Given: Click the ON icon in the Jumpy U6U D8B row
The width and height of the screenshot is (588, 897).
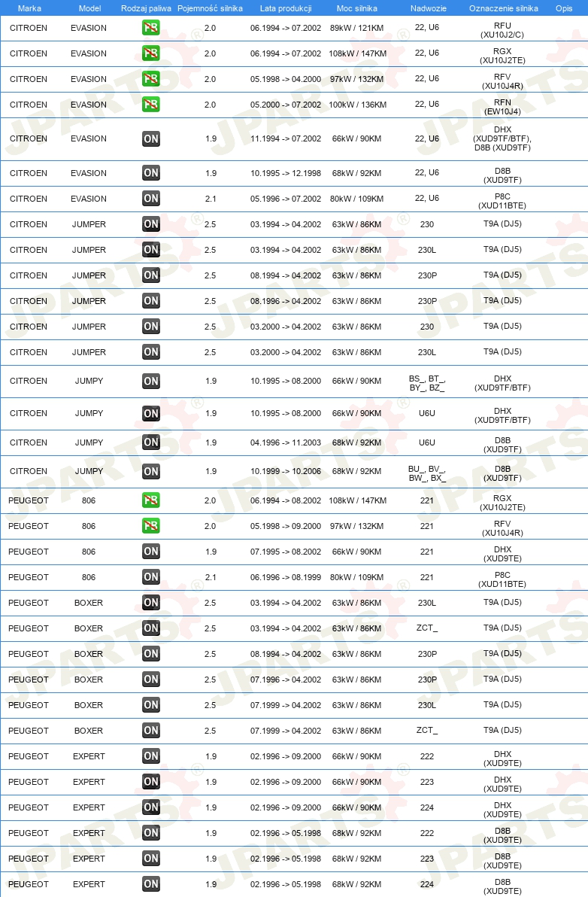Looking at the screenshot, I should (151, 442).
